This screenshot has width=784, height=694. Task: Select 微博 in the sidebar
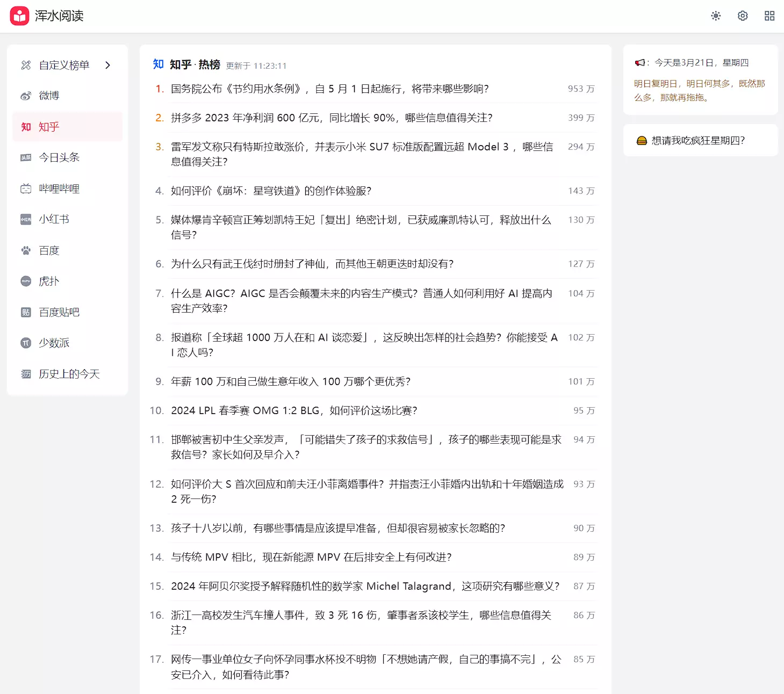tap(49, 96)
